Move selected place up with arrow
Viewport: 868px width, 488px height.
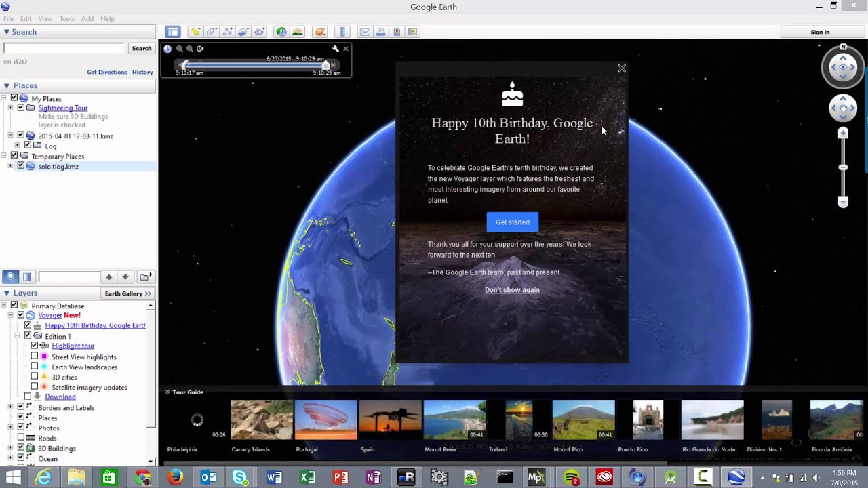click(x=108, y=277)
